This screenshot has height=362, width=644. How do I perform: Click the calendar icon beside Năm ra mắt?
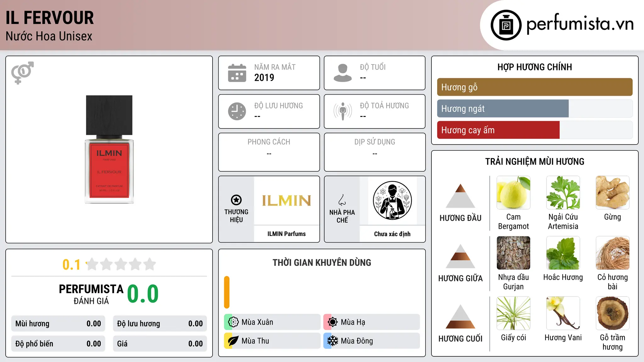pos(237,73)
